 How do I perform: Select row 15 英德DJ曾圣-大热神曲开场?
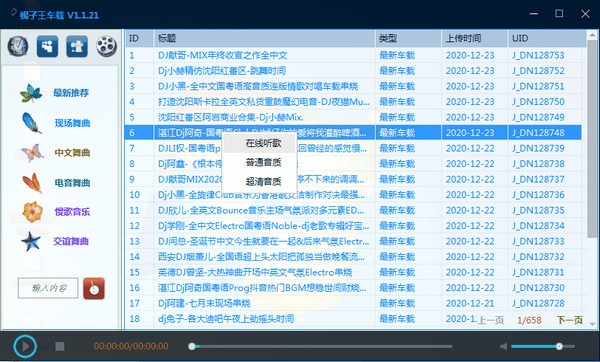pyautogui.click(x=353, y=272)
